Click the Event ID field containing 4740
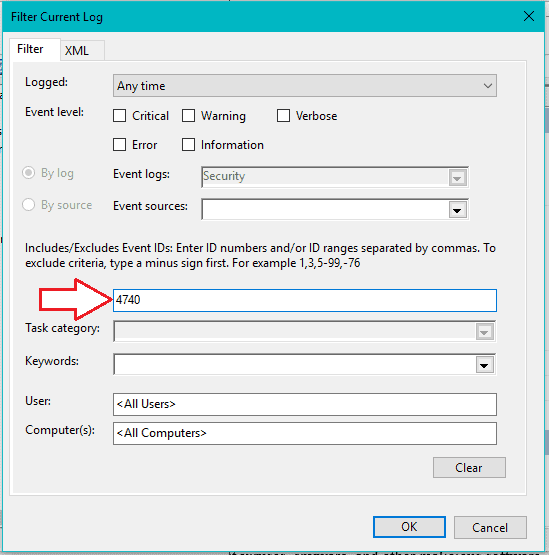 point(305,301)
